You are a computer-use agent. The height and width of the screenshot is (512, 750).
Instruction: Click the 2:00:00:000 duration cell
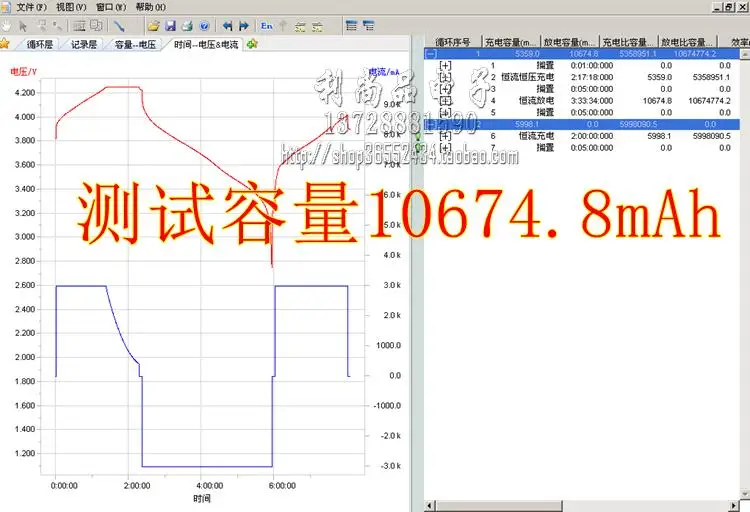tap(592, 136)
